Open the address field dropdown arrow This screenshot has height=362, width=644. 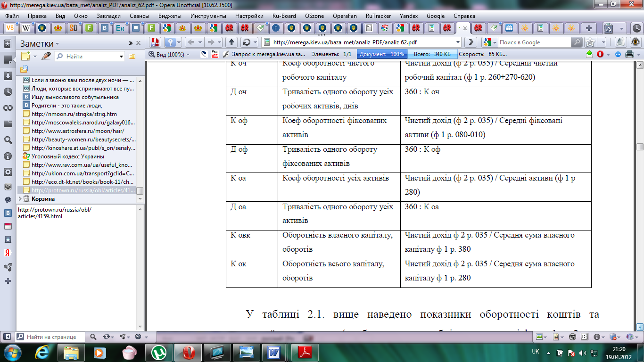point(458,42)
